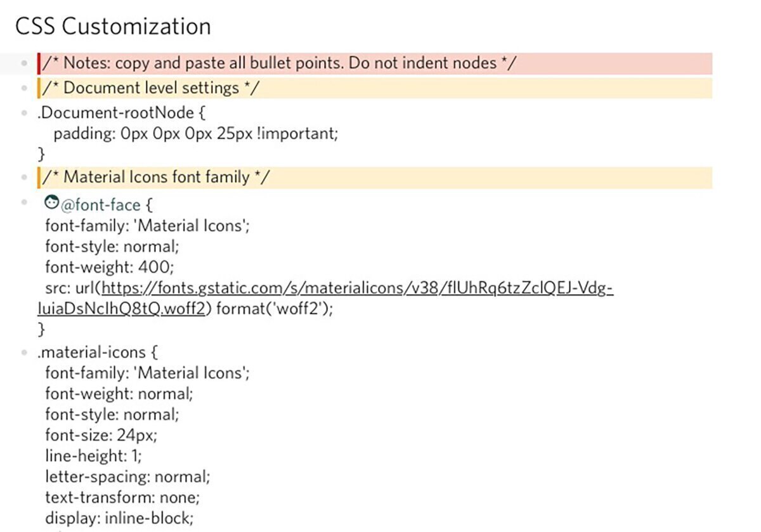This screenshot has height=532, width=761.
Task: Click the face emoji icon before @font-face
Action: [52, 204]
